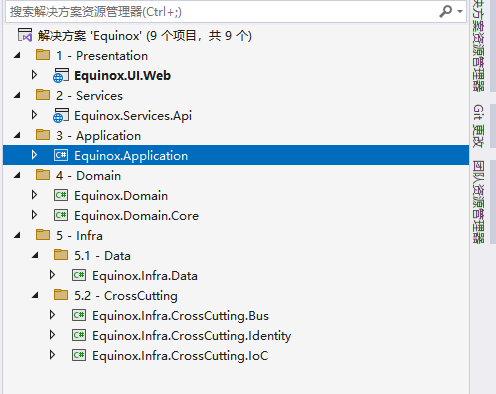Screen dimensions: 496x394
Task: Click the Equinox.Application C# project icon
Action: [61, 155]
